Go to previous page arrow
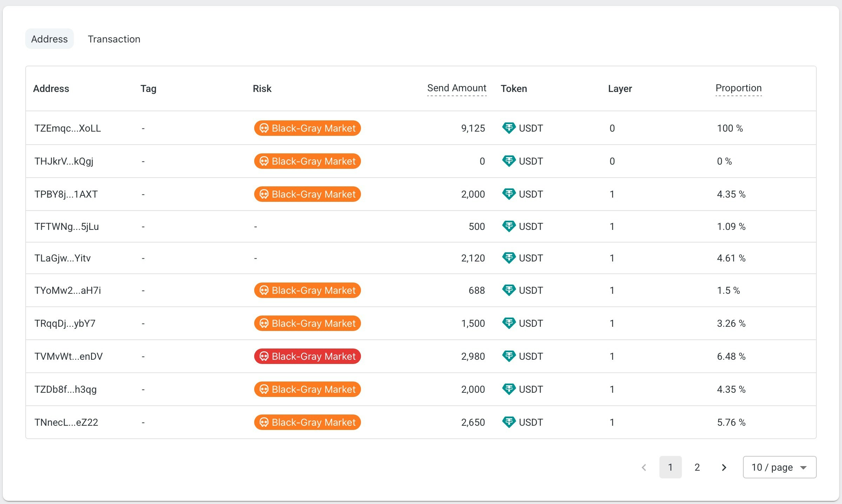Viewport: 842px width, 504px height. [644, 467]
